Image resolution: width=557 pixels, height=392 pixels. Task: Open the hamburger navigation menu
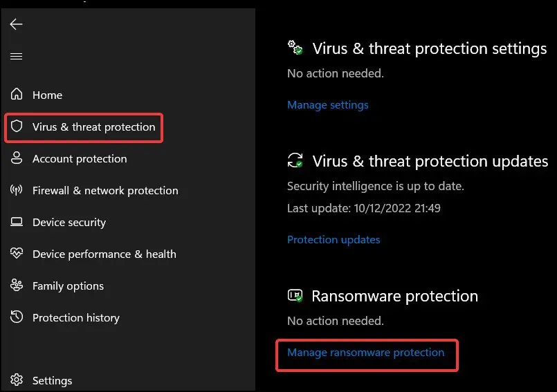[x=16, y=57]
